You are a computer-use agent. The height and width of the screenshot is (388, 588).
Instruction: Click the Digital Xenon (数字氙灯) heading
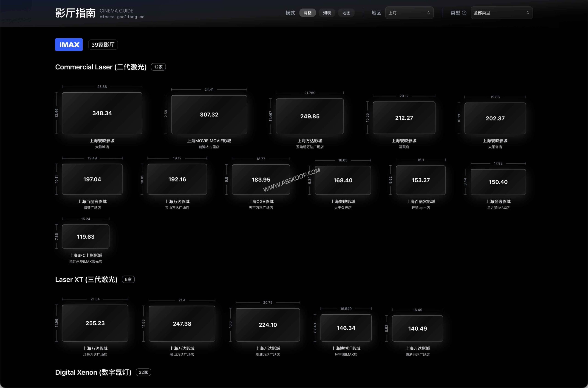coord(93,372)
